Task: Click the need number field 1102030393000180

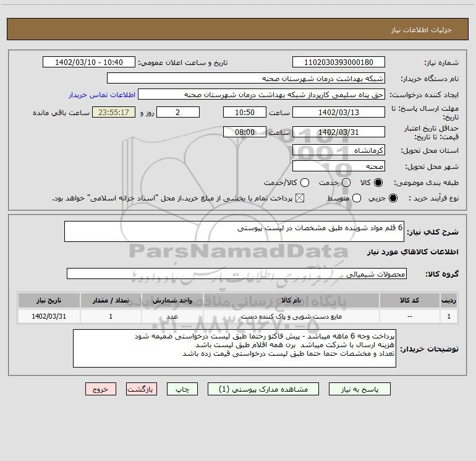Action: pos(339,62)
